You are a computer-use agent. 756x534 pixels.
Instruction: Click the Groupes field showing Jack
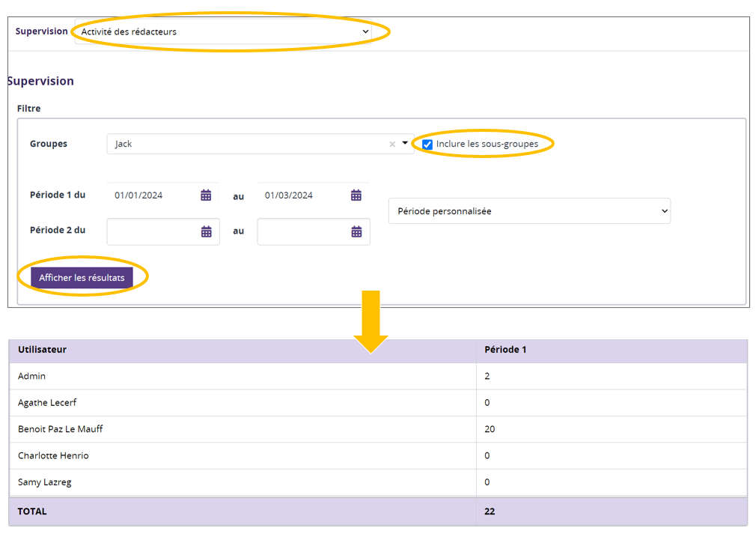click(247, 144)
